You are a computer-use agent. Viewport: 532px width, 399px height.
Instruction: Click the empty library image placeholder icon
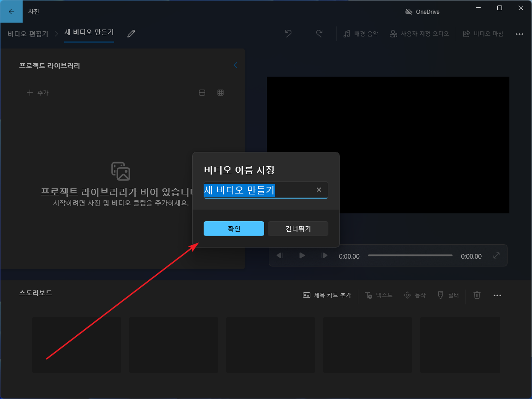(121, 171)
